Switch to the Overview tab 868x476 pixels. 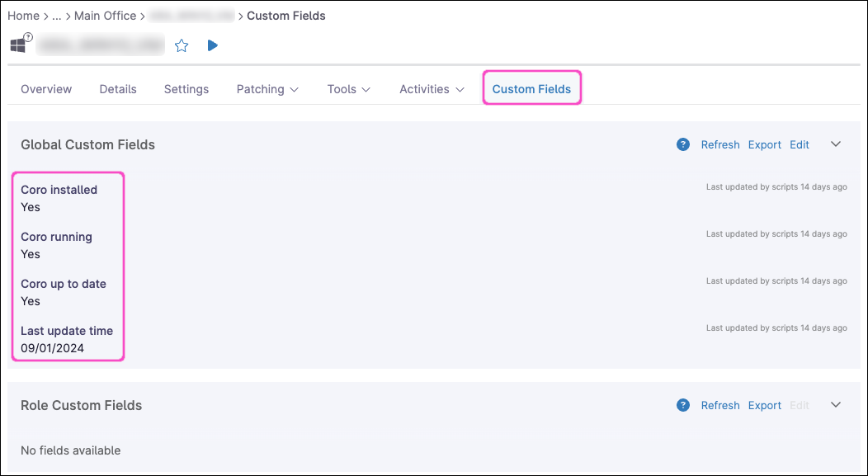click(46, 89)
